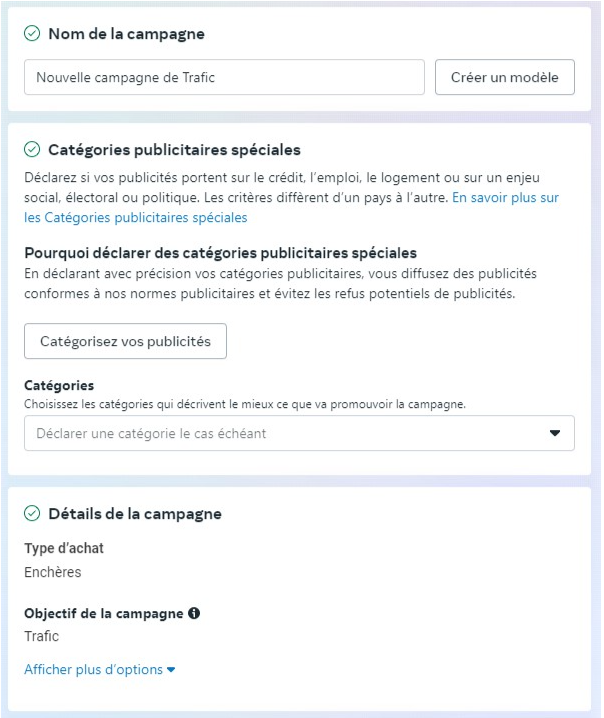
Task: Click the Catégories field label
Action: point(59,385)
